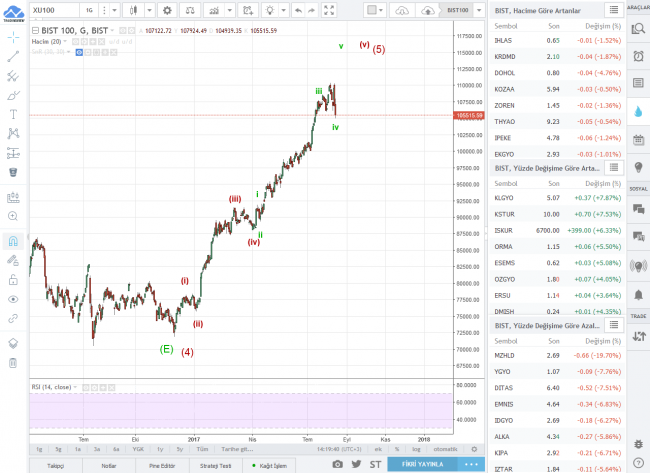Click the ideas lightbulb icon in toolbar
Viewport: 650px width, 473px height.
coord(270,10)
